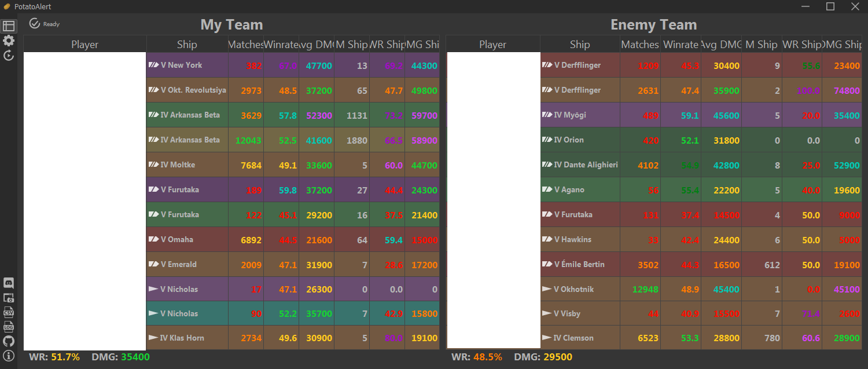The width and height of the screenshot is (868, 369).
Task: Click My Team Matches column header
Action: click(x=245, y=45)
